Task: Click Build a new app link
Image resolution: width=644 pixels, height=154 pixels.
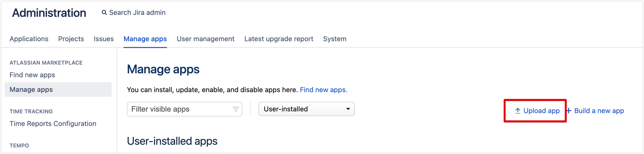Action: click(x=599, y=111)
